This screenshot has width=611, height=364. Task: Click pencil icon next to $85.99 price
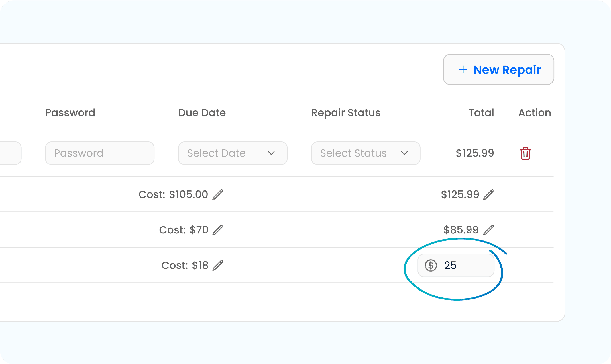tap(488, 230)
